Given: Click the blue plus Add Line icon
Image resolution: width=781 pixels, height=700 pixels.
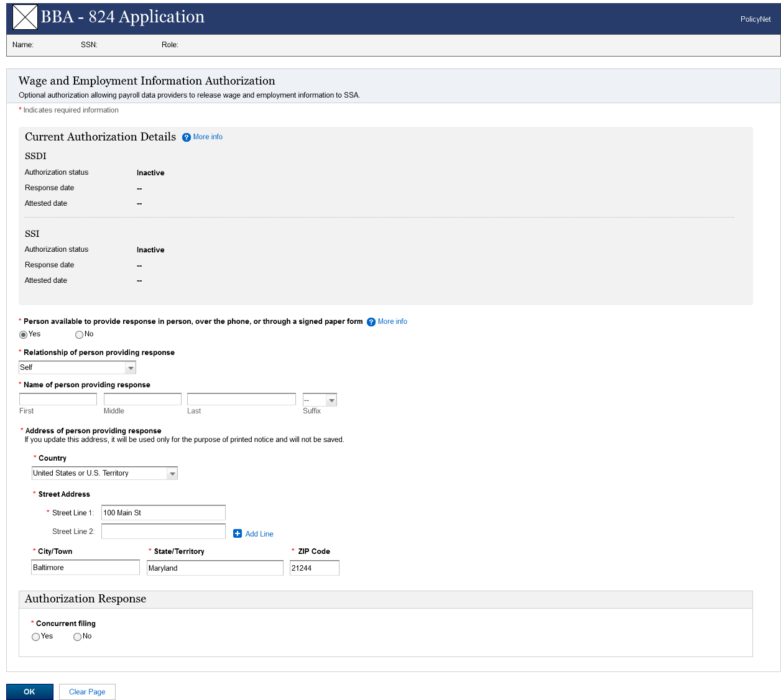Looking at the screenshot, I should click(x=238, y=533).
